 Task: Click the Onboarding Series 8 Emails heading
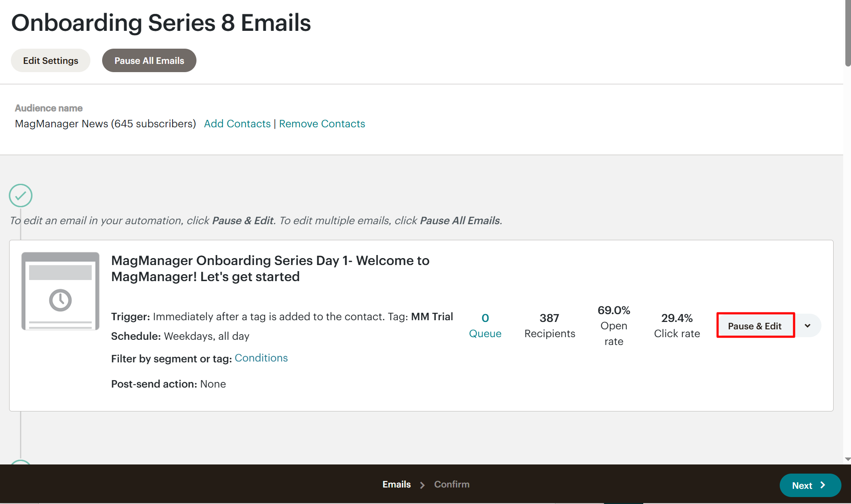161,23
